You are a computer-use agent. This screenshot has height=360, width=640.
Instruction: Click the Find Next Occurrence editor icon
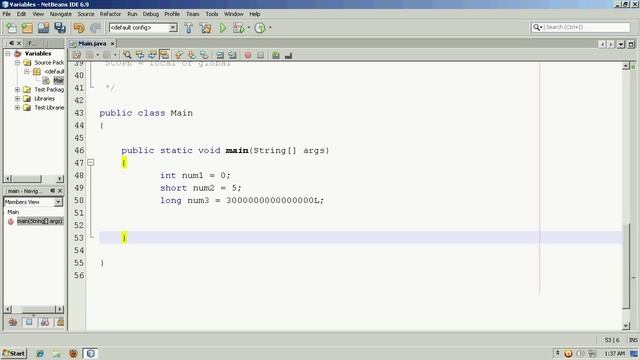point(152,55)
